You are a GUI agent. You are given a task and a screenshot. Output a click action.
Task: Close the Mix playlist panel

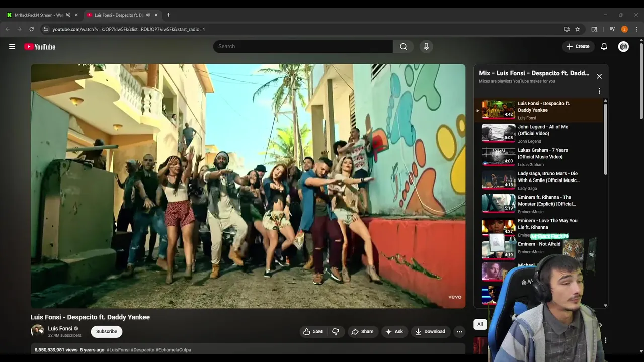tap(599, 76)
